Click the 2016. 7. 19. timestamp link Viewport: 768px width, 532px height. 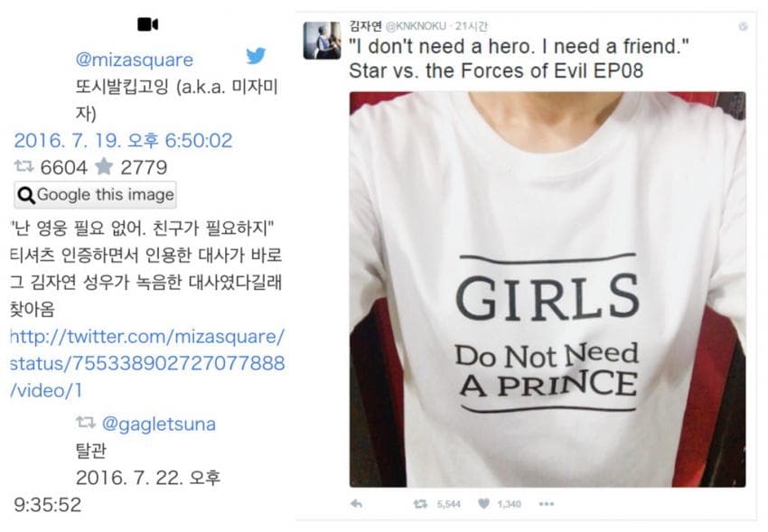(x=123, y=141)
